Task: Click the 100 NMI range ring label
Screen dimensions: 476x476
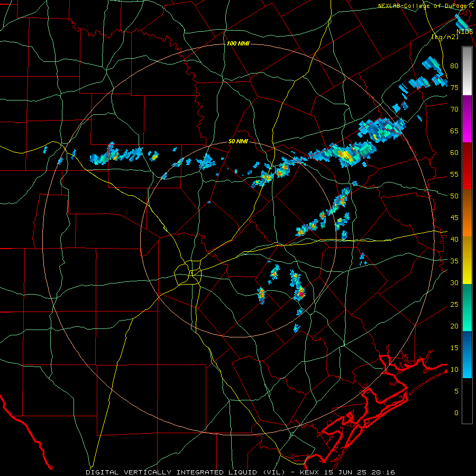Action: (238, 43)
